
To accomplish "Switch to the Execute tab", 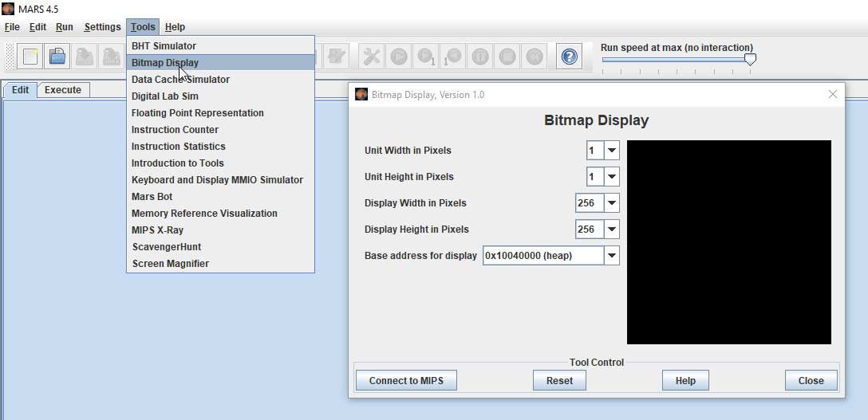I will pyautogui.click(x=63, y=89).
